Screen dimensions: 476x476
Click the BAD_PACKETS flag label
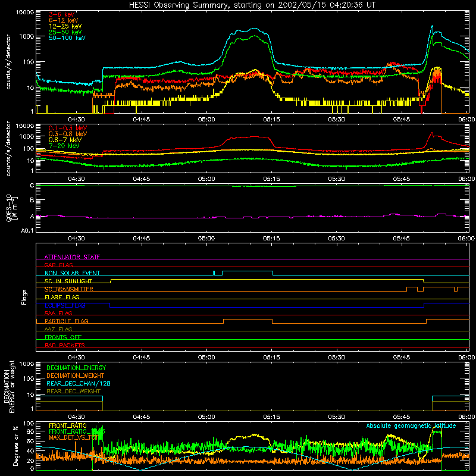click(65, 345)
